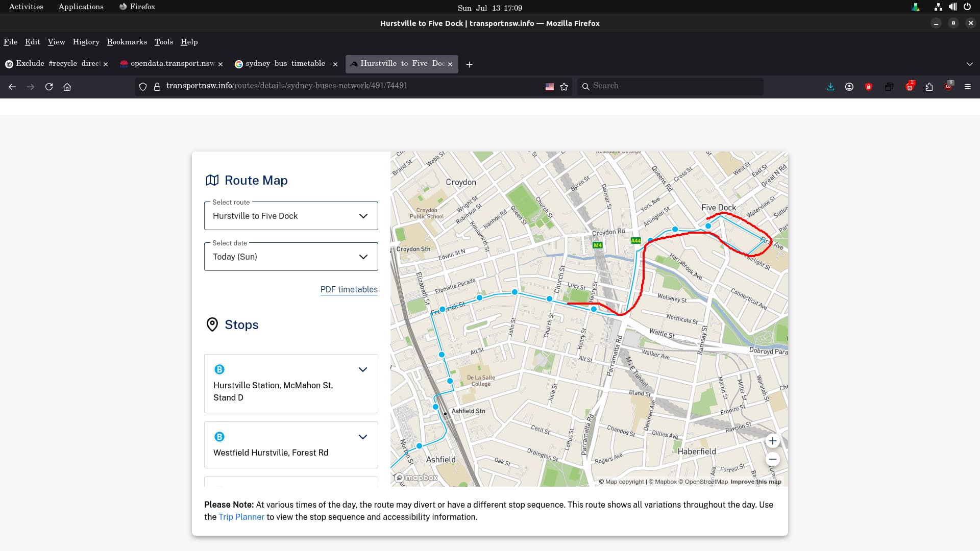Open the PDF timetables link
Screen dimensions: 980x551
tap(349, 289)
